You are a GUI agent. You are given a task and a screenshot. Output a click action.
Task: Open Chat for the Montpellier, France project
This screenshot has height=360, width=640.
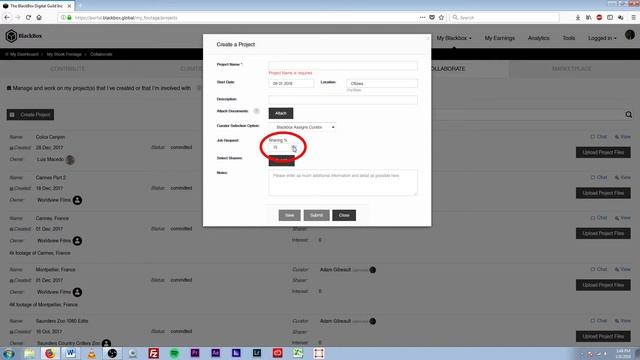[x=599, y=269]
